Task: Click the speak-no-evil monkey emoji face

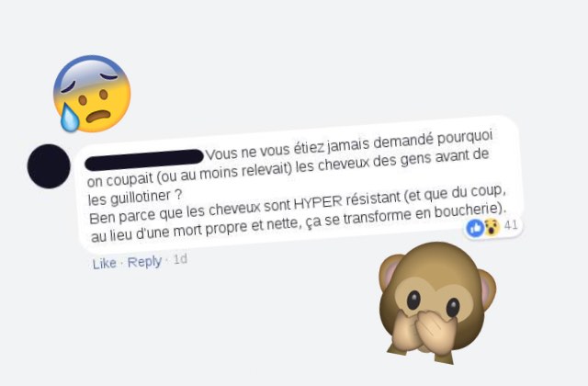Action: click(x=437, y=302)
